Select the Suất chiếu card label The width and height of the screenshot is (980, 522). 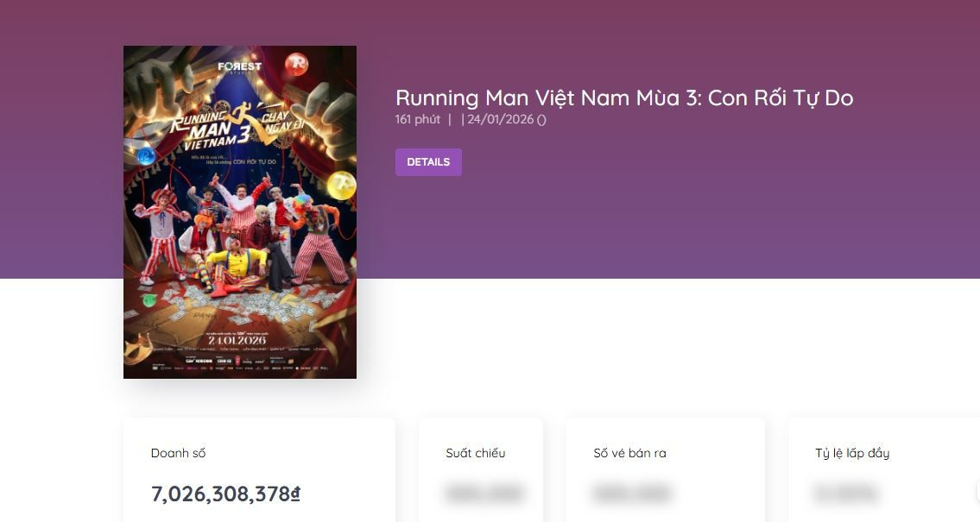point(476,453)
